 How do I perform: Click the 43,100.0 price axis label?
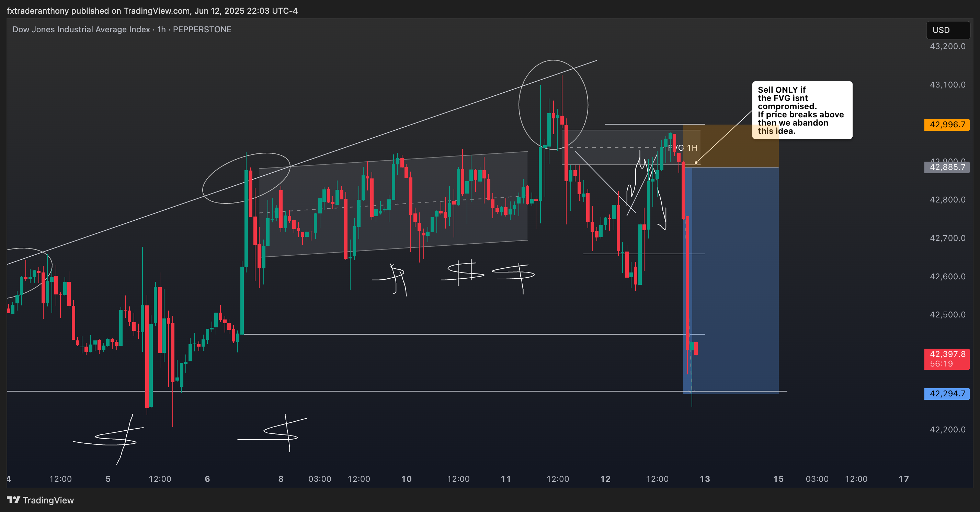click(x=947, y=85)
